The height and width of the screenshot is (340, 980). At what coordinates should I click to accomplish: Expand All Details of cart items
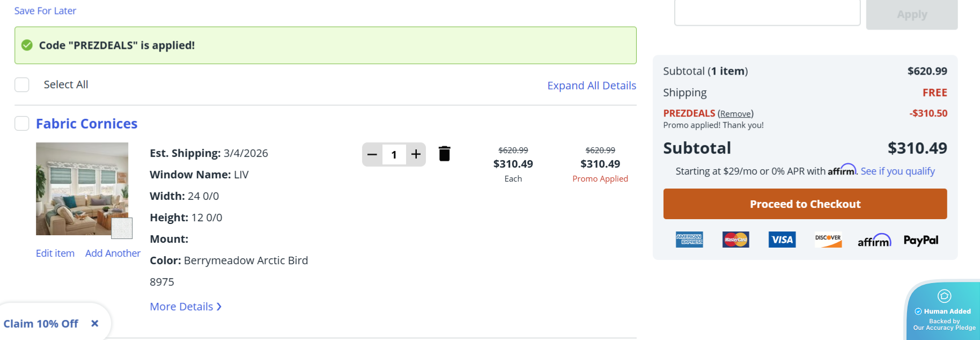[x=591, y=85]
